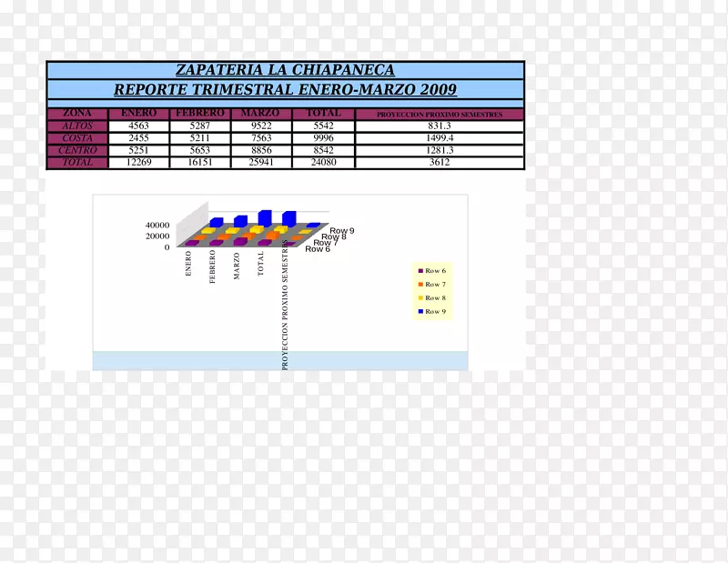Click the projection cell 831.3

(x=440, y=126)
